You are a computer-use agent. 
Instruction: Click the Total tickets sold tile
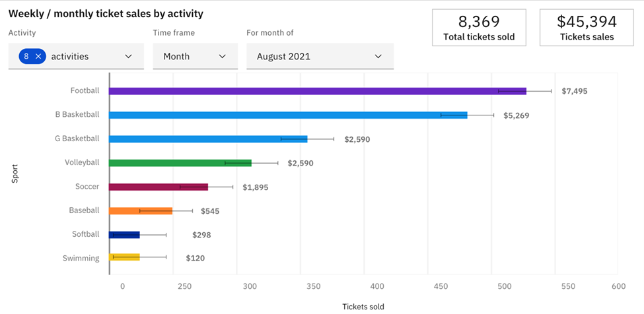[x=479, y=28]
